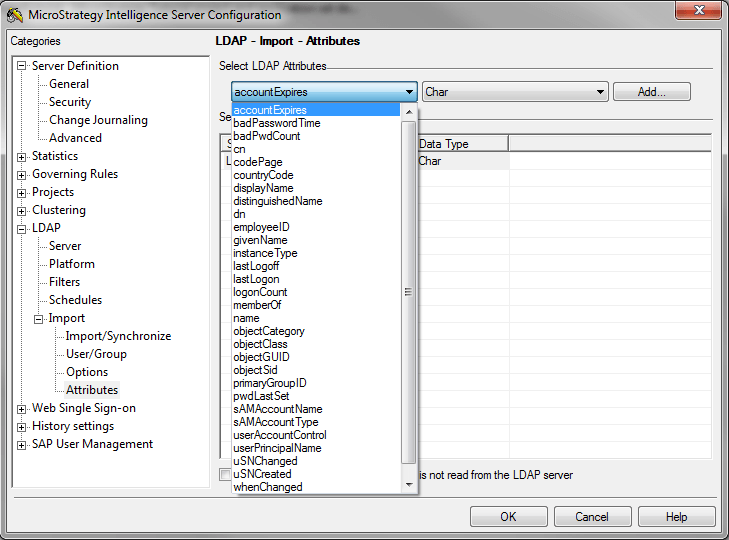Open the LDAP Schedules category
The image size is (729, 540).
click(76, 300)
